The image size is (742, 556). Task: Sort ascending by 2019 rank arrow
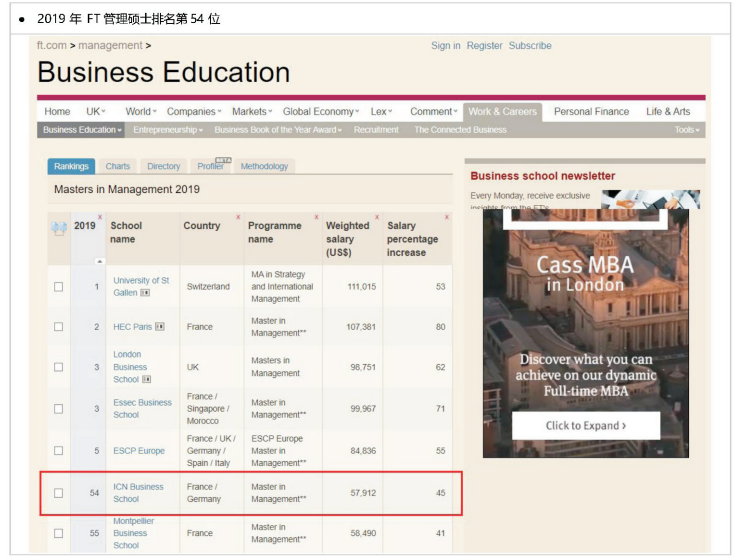tap(99, 261)
